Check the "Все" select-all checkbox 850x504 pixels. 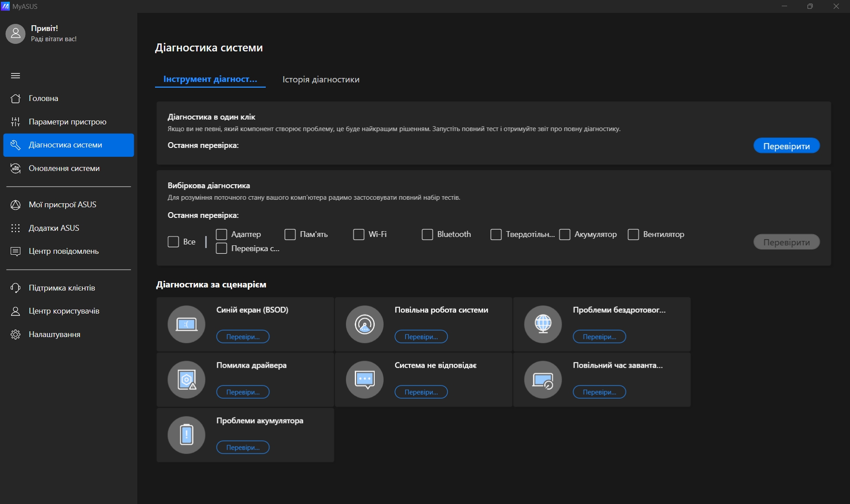pos(173,242)
